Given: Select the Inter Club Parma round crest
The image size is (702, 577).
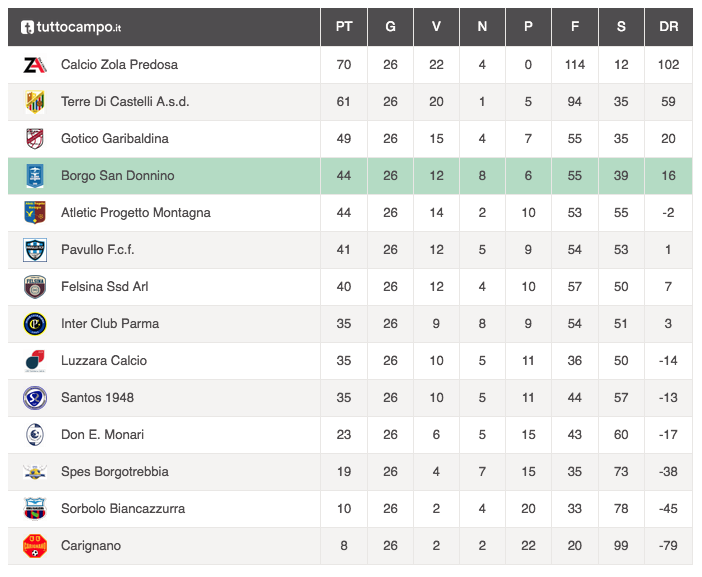Looking at the screenshot, I should 34,324.
